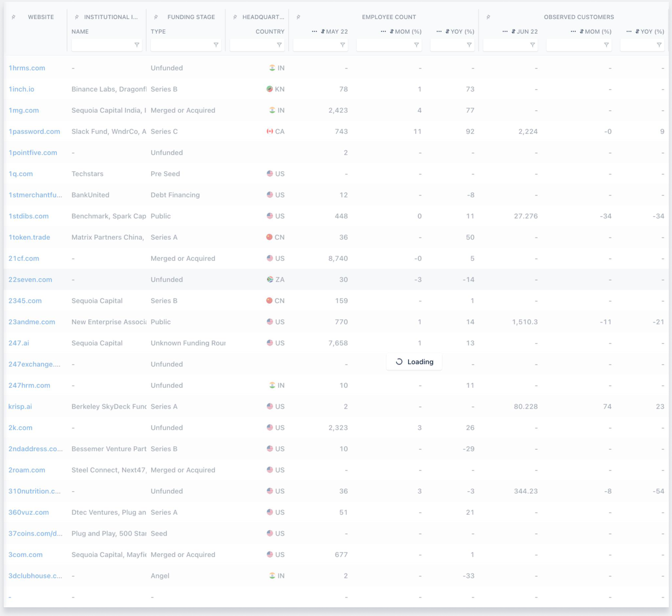The height and width of the screenshot is (616, 672).
Task: Click sort arrows beside Employee Count YOY (%)
Action: [x=447, y=31]
